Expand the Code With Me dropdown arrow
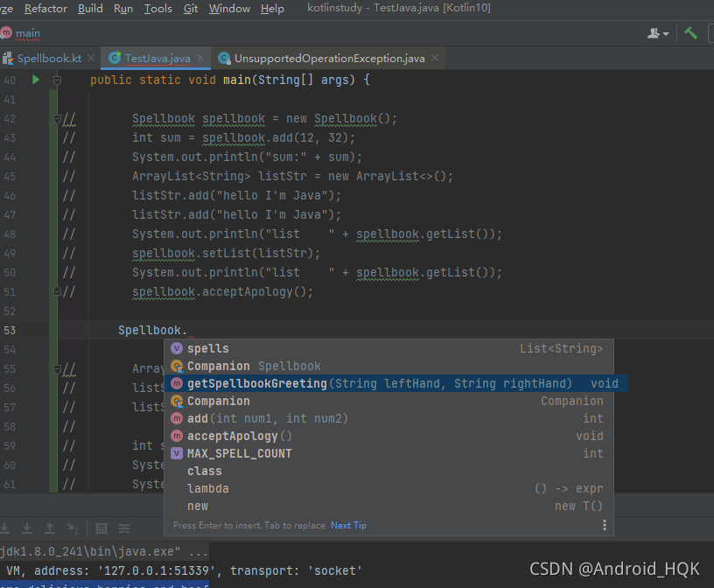This screenshot has height=588, width=714. 666,34
